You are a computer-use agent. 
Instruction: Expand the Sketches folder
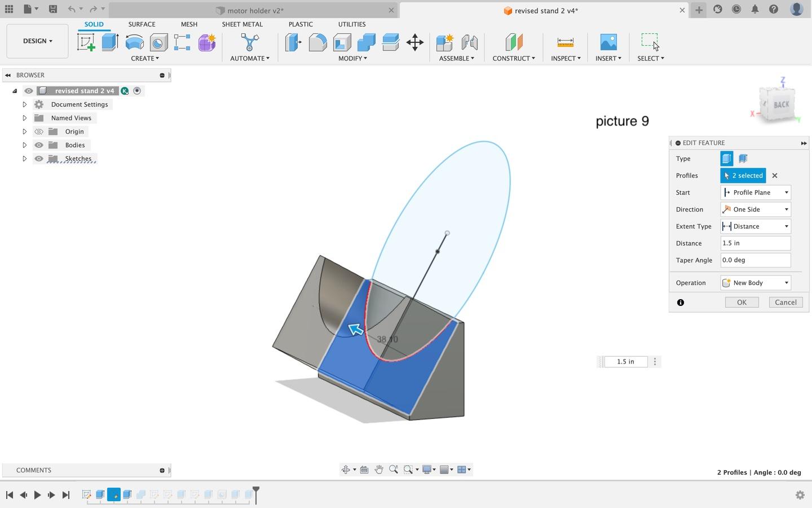(24, 159)
